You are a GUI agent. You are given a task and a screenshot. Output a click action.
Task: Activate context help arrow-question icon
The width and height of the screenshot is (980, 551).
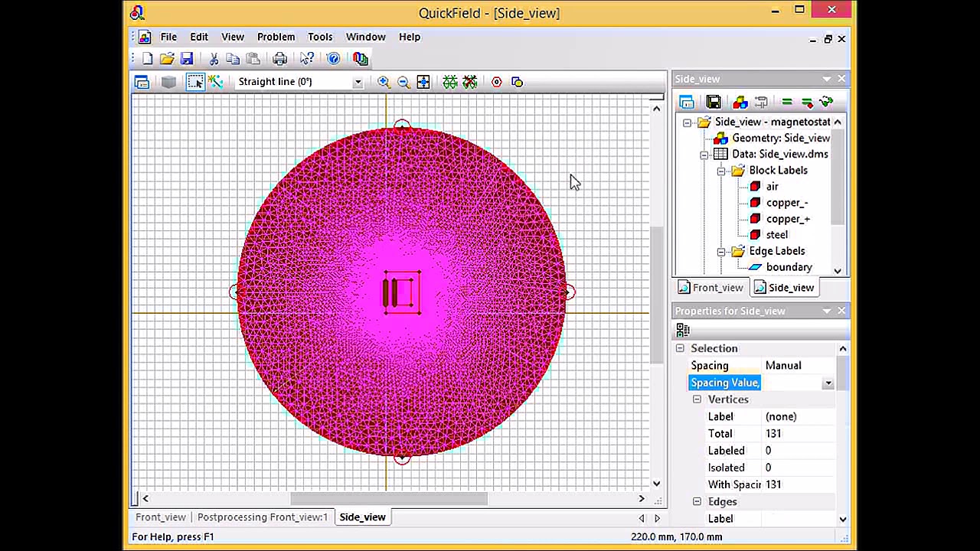pos(307,59)
